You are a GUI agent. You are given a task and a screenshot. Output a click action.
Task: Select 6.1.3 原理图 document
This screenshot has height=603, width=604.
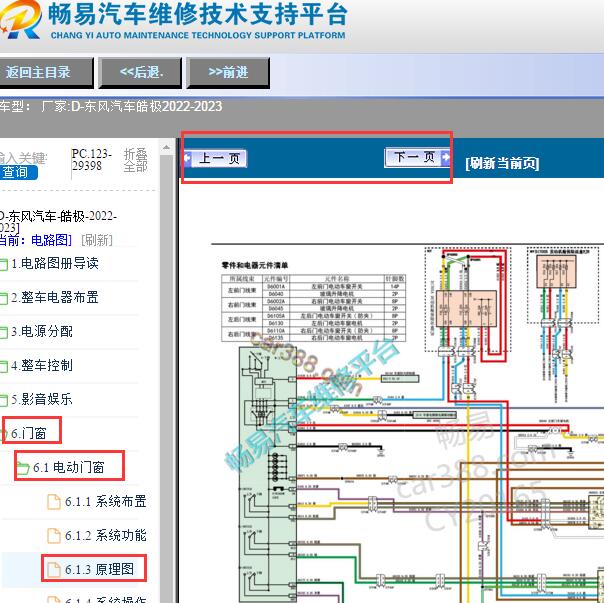coord(99,569)
